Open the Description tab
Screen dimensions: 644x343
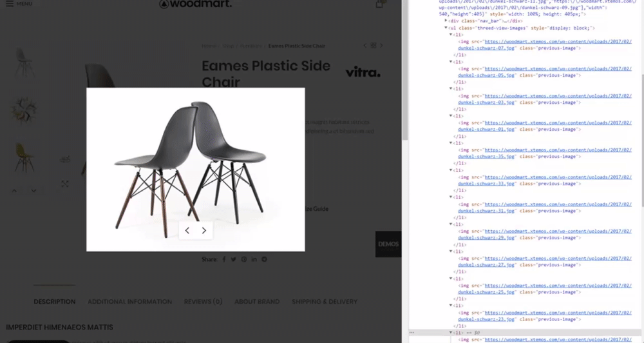(x=55, y=302)
